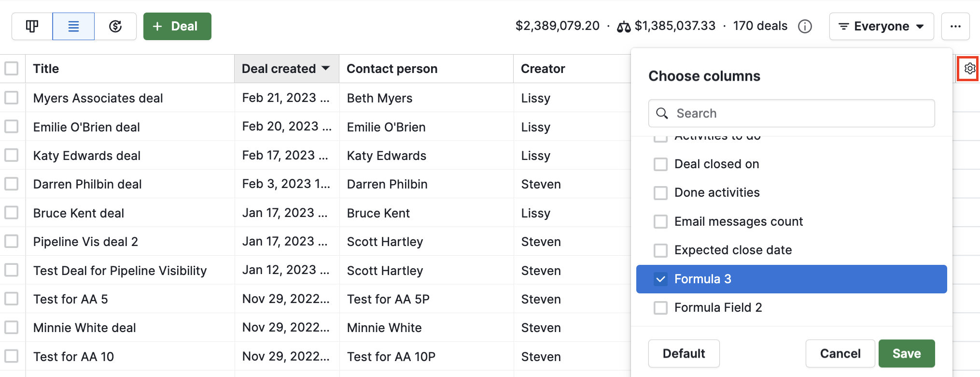Add a new deal with + Deal

(177, 26)
